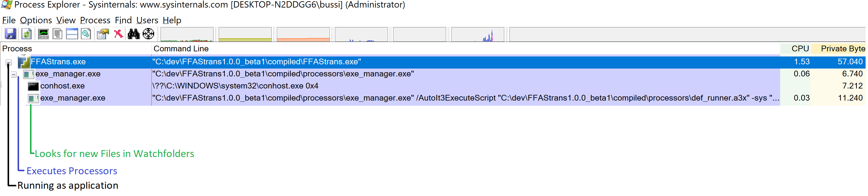This screenshot has width=868, height=196.
Task: Open the Find menu
Action: coord(123,21)
